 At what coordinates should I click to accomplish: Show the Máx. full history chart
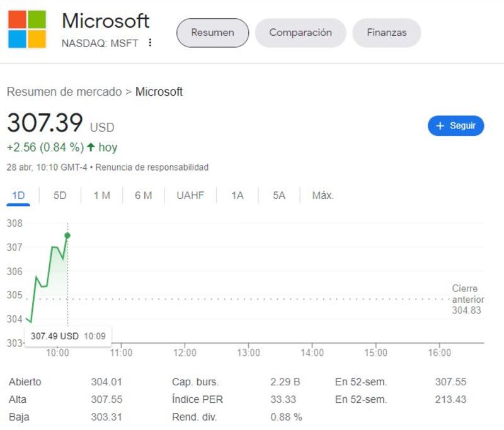click(323, 195)
